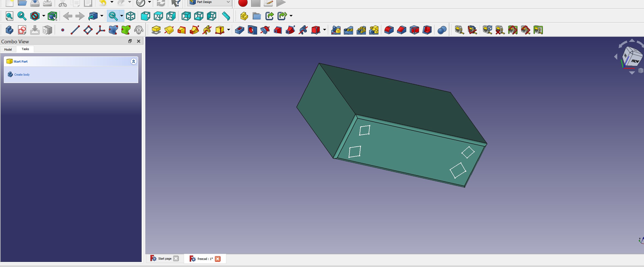Open link navigation dropdown arrow
Image resolution: width=644 pixels, height=267 pixels.
pyautogui.click(x=102, y=16)
